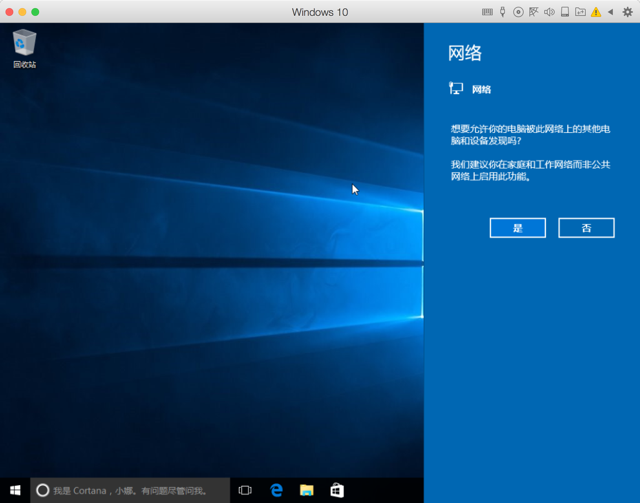The width and height of the screenshot is (640, 503).
Task: Collapse the status icons with the arrow
Action: tap(611, 12)
